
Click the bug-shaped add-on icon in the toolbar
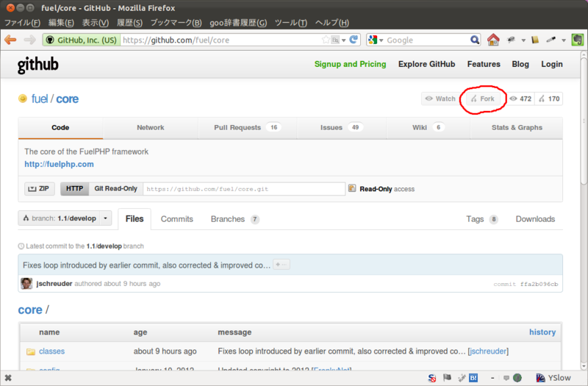pos(511,40)
